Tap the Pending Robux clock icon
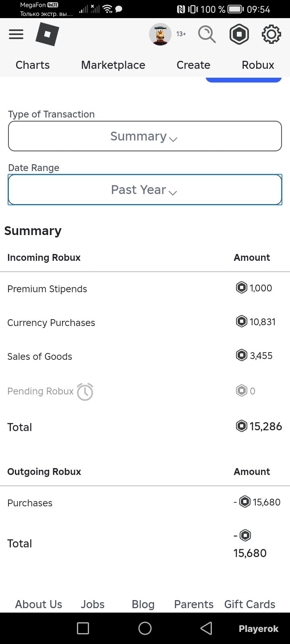This screenshot has width=290, height=644. 85,392
